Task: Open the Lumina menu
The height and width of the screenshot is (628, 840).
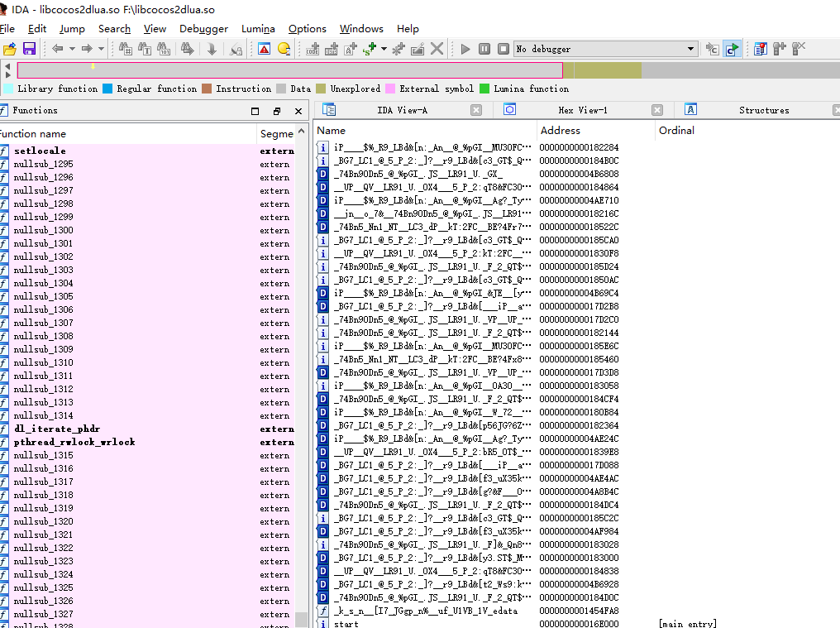Action: click(x=258, y=29)
